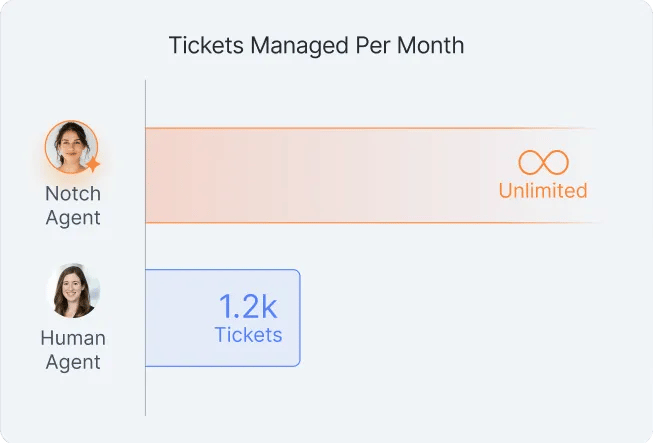Click the word Tickets in chart title

click(x=206, y=45)
